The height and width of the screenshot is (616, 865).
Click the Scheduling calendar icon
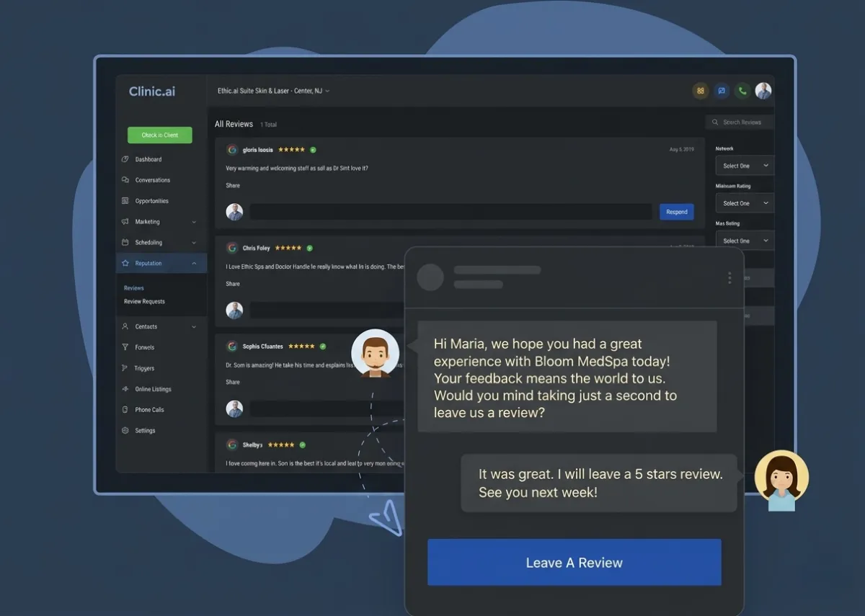click(x=125, y=243)
